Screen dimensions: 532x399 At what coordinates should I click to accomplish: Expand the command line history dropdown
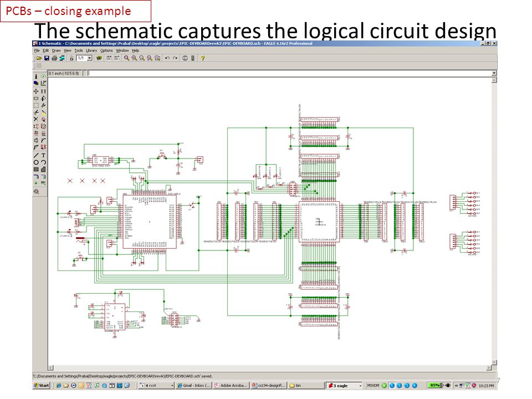pos(494,73)
